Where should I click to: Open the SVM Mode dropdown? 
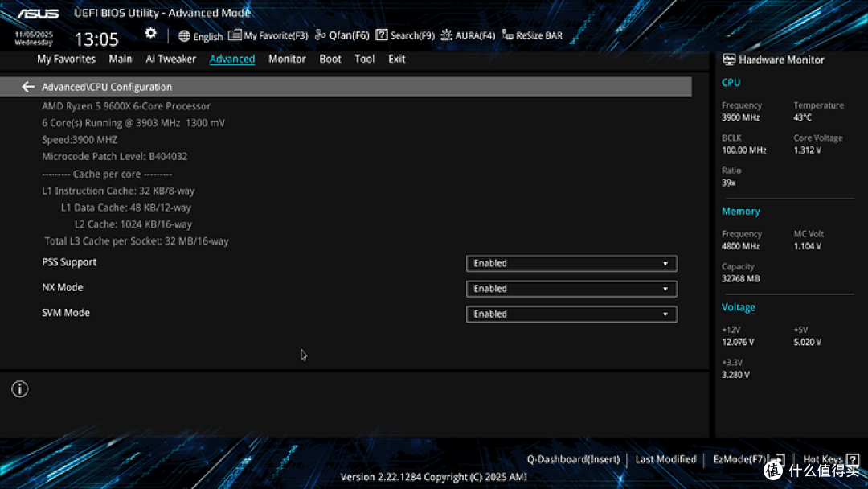point(571,314)
